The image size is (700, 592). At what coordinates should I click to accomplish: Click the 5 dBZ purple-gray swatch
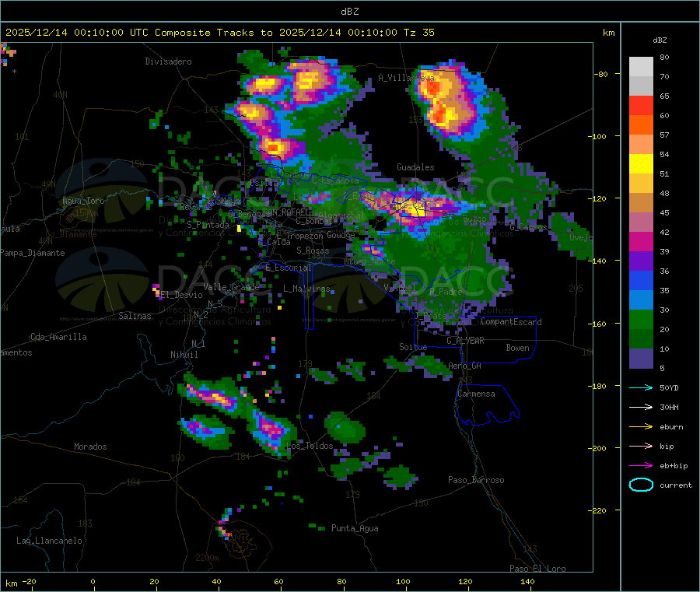click(641, 359)
